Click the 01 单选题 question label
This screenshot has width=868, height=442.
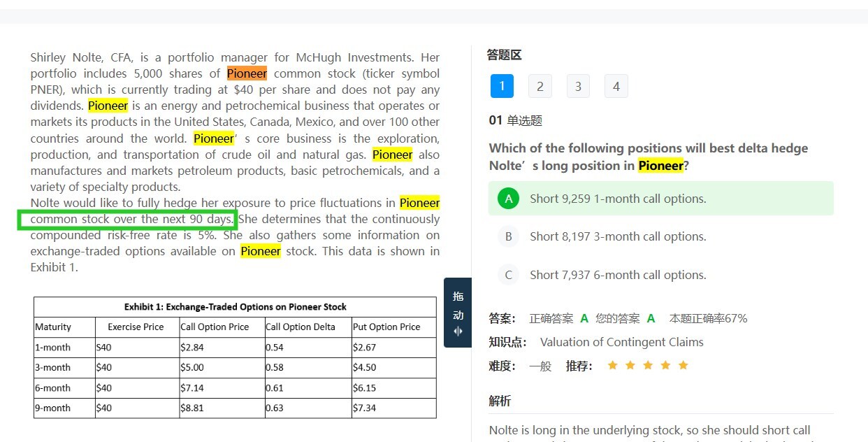pyautogui.click(x=516, y=120)
